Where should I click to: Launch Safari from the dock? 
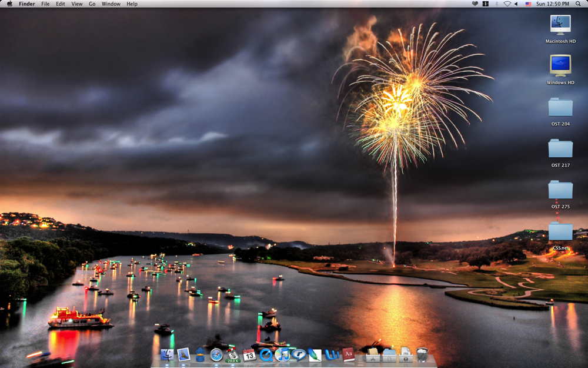coord(216,355)
